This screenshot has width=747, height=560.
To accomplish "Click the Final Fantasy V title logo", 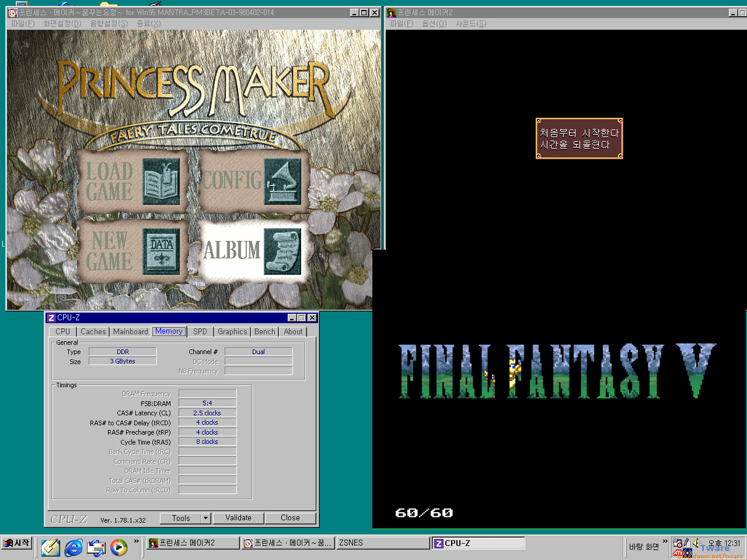I will point(557,371).
